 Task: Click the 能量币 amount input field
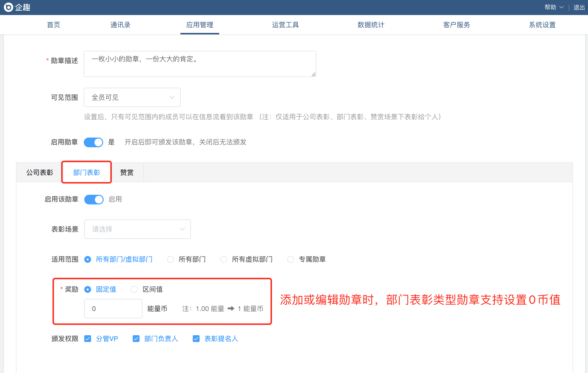click(x=113, y=309)
